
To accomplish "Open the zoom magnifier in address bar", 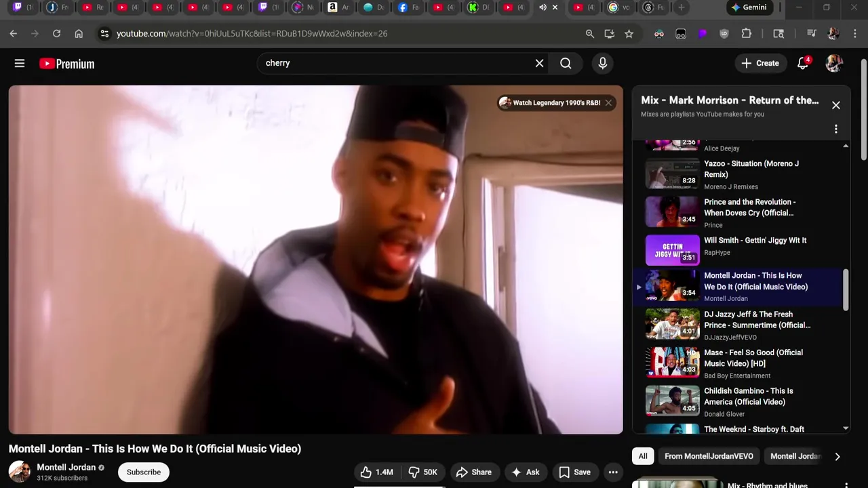I will click(589, 33).
